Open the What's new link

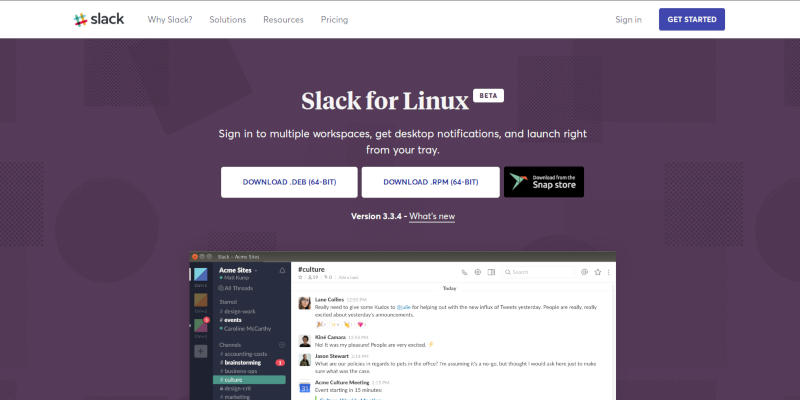coord(432,216)
